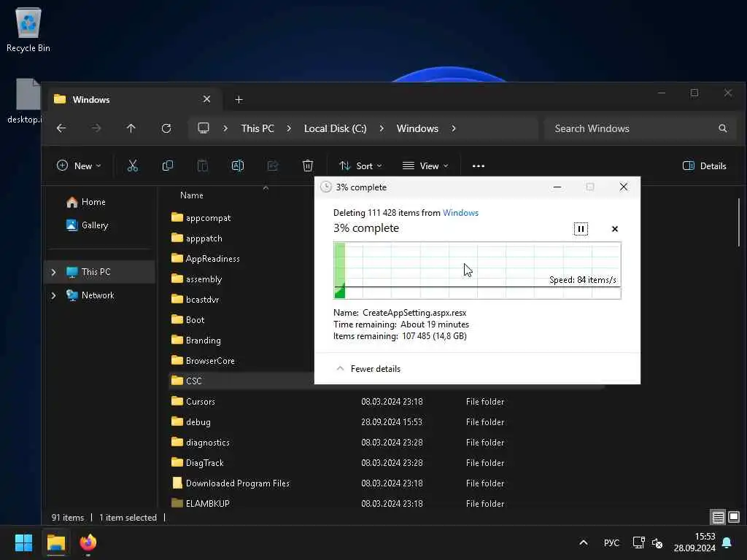Open the See more ellipsis menu

pos(479,166)
